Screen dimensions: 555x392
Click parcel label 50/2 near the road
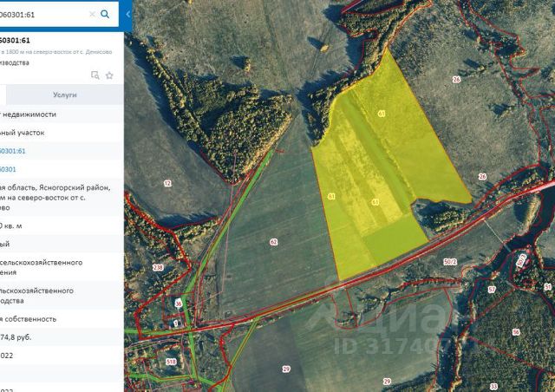[450, 262]
